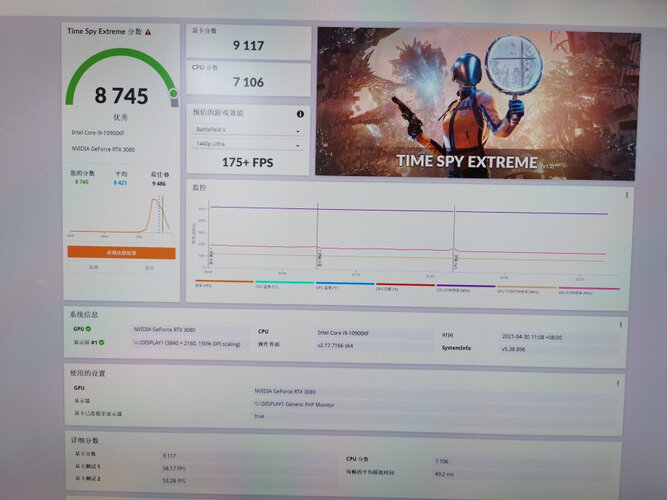Image resolution: width=667 pixels, height=500 pixels.
Task: Click the 53.28 FPS graphics test 2 value
Action: [x=174, y=481]
